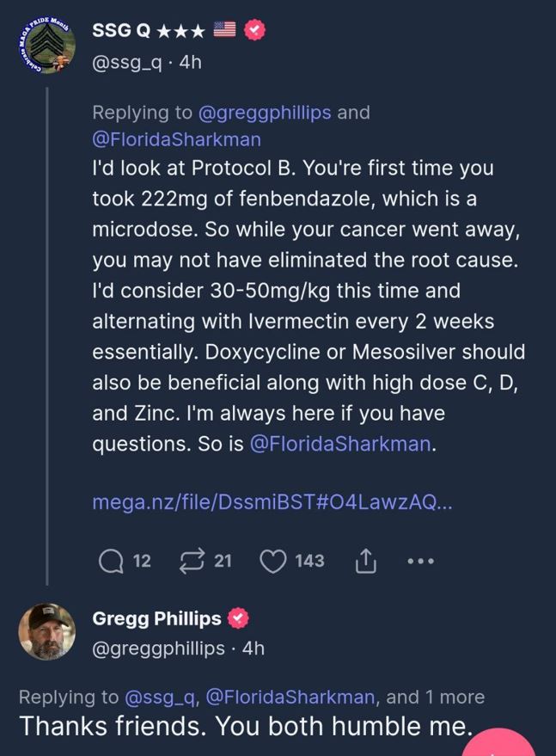Click @greggphillips mention in reply header
Image resolution: width=556 pixels, height=756 pixels.
(265, 113)
